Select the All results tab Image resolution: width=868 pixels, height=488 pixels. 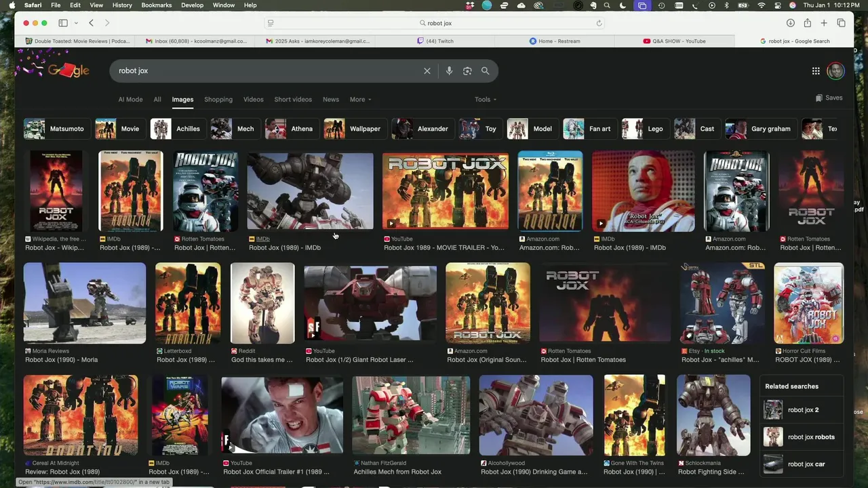tap(157, 100)
